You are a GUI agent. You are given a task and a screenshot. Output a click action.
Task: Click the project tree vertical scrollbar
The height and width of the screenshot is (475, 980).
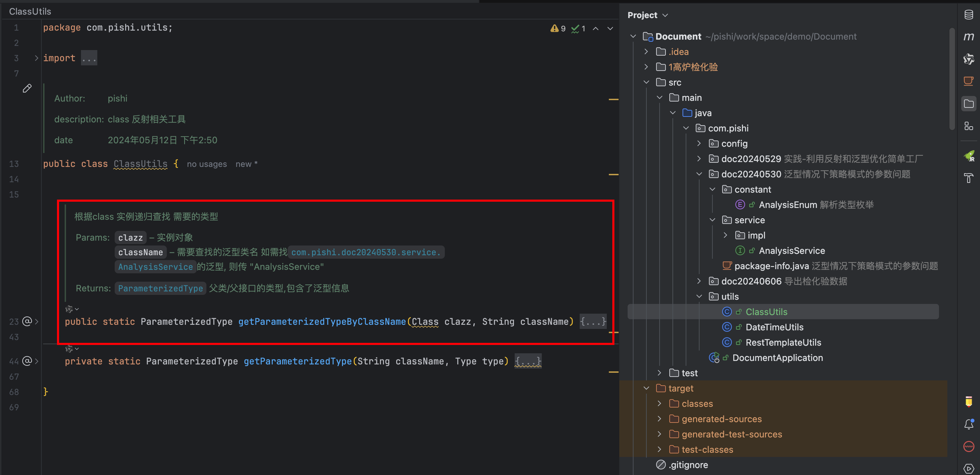coord(952,79)
